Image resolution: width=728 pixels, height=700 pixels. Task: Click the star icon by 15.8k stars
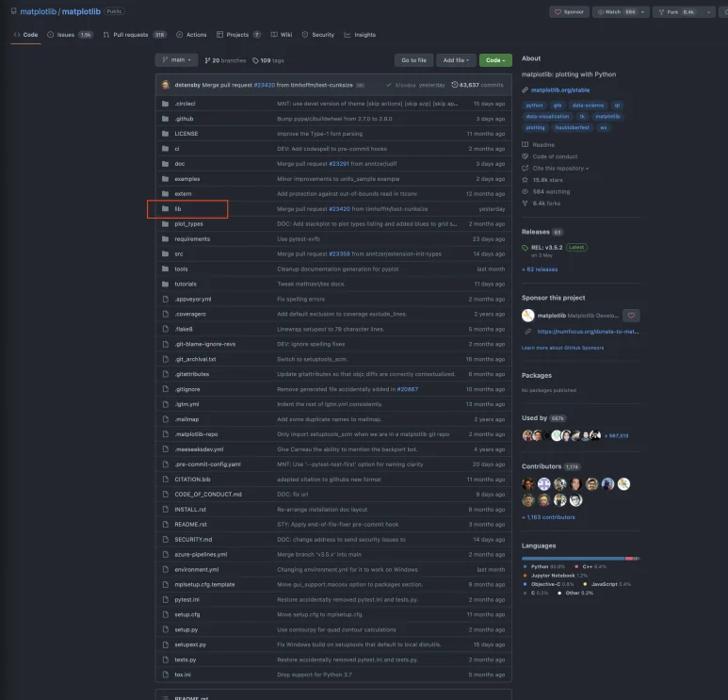coord(526,179)
